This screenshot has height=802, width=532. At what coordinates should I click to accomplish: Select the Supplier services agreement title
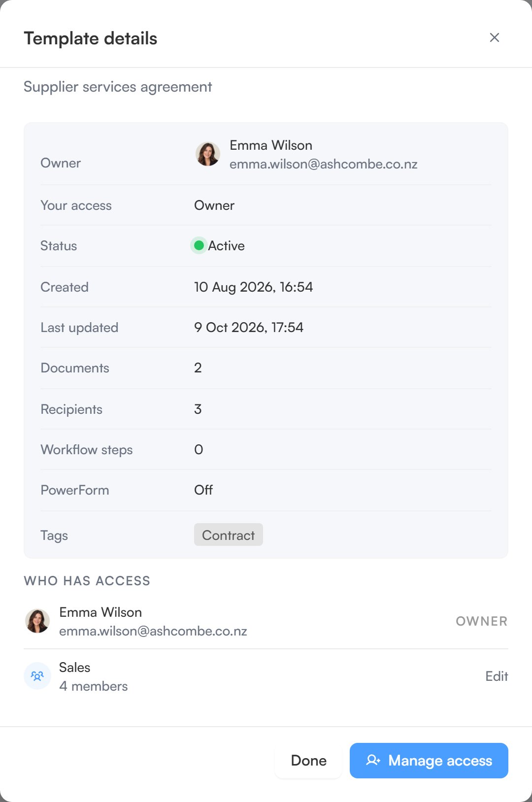pyautogui.click(x=118, y=87)
